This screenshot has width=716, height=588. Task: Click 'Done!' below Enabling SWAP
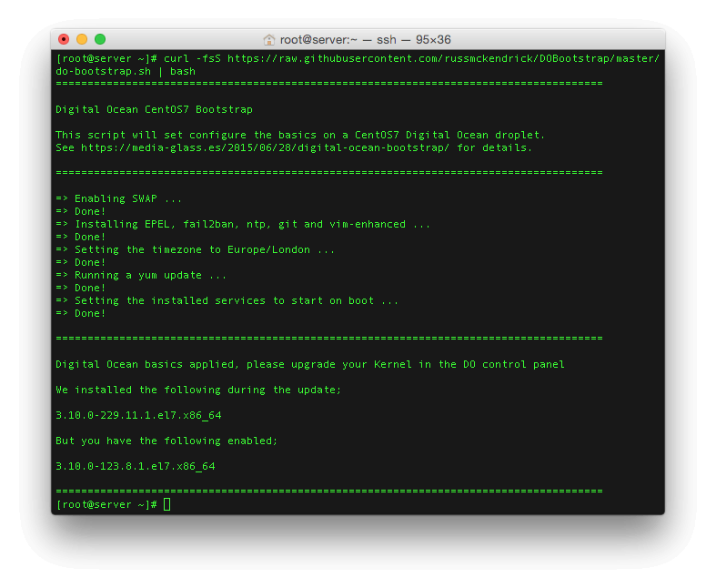90,211
